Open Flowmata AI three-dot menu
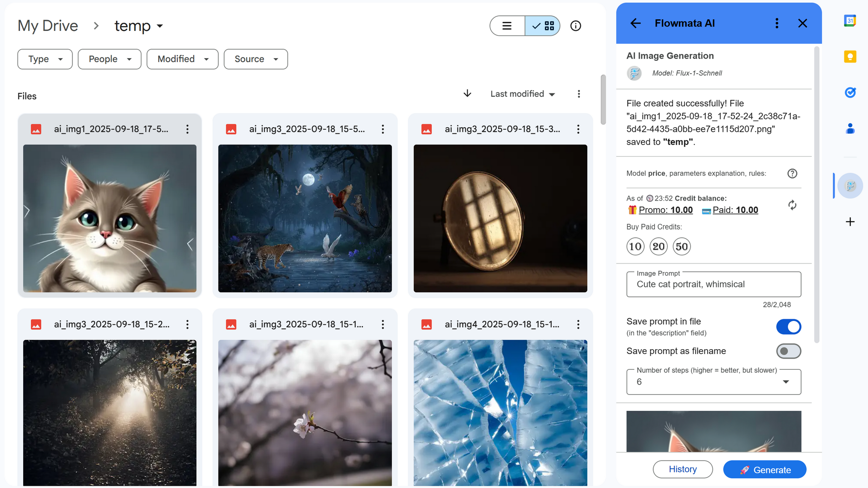Viewport: 868px width, 488px height. [776, 23]
